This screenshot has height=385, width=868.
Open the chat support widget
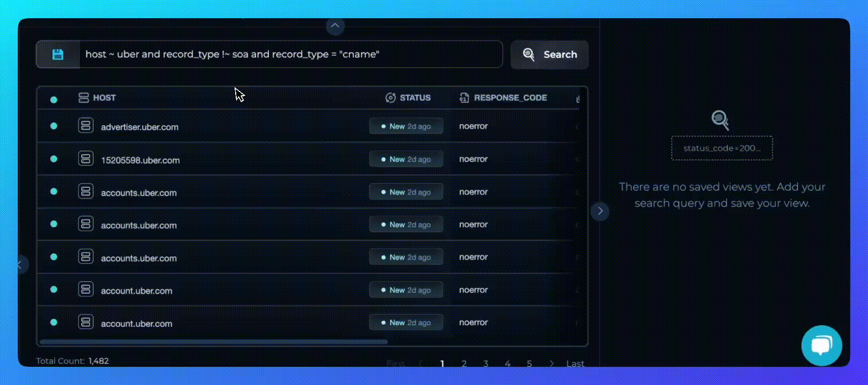(x=821, y=345)
